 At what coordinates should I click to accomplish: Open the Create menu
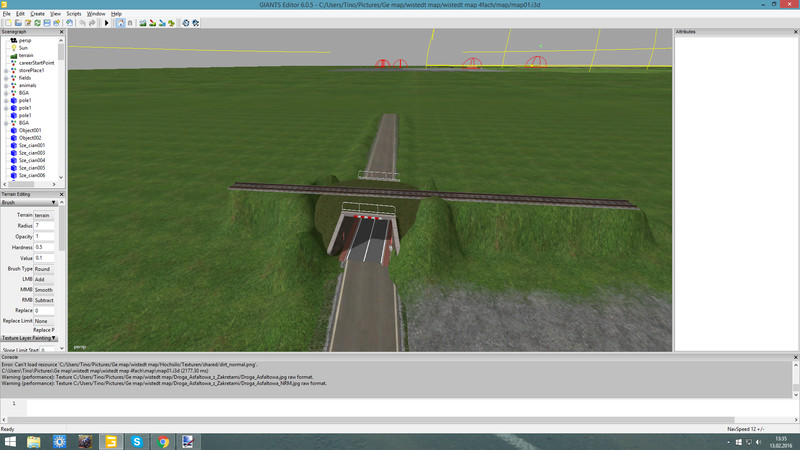click(37, 14)
